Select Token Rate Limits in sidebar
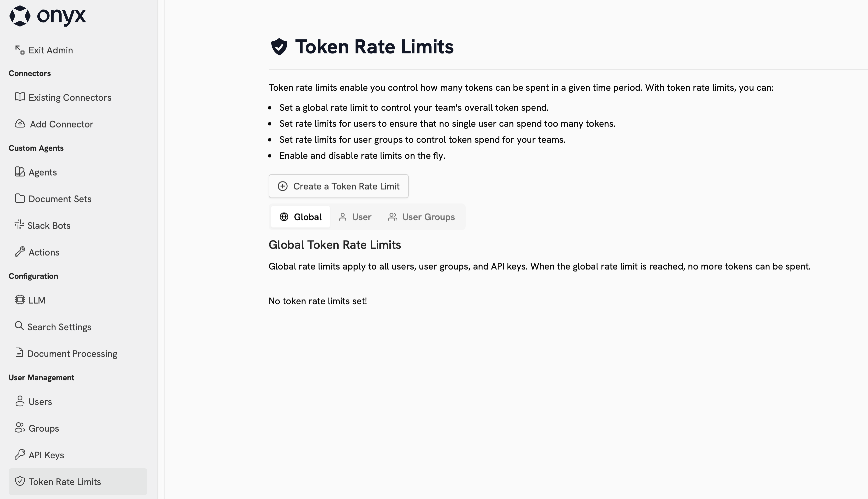This screenshot has width=868, height=499. point(65,482)
